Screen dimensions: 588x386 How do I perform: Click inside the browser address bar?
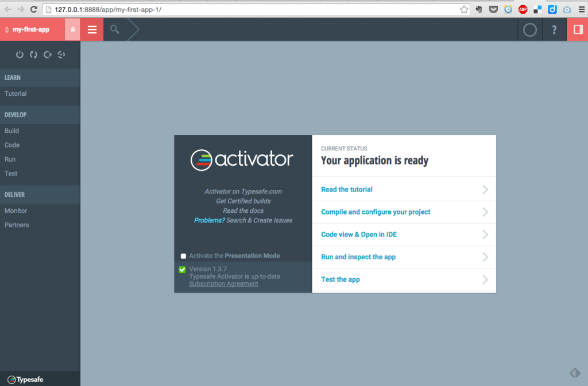point(172,9)
